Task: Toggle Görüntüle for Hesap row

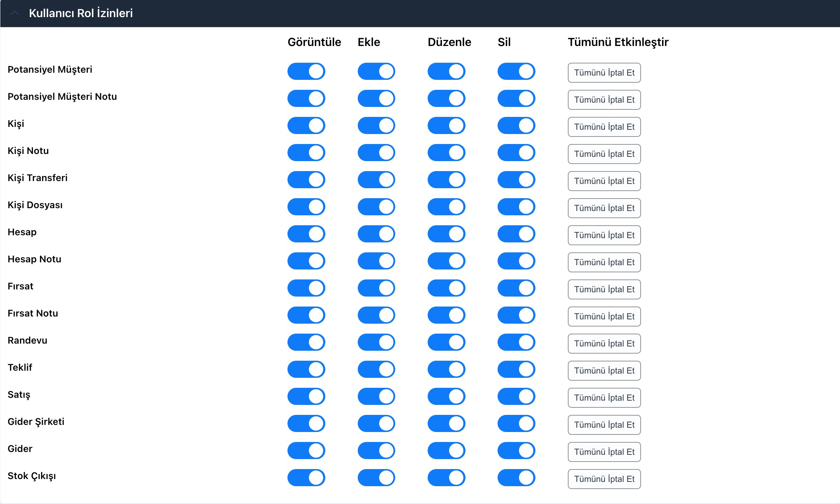Action: click(x=306, y=234)
